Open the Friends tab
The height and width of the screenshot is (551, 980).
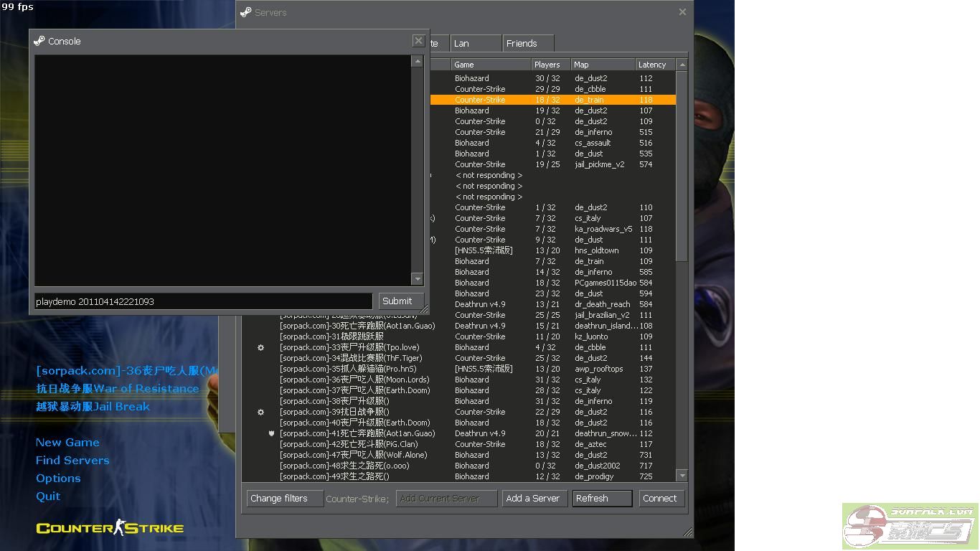[x=527, y=44]
